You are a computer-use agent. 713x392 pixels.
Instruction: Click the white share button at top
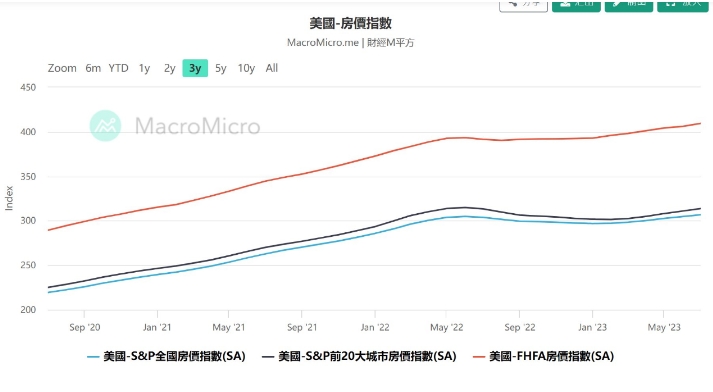coord(523,5)
